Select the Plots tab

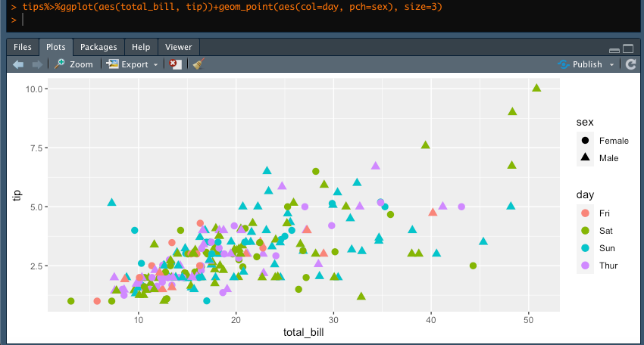point(56,47)
